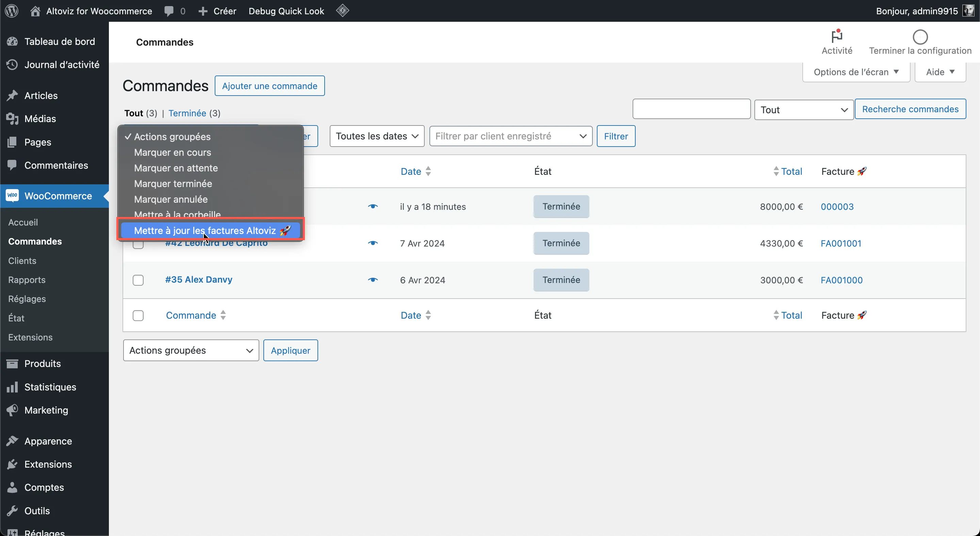Image resolution: width=980 pixels, height=536 pixels.
Task: Open Debug Quick Look in the admin bar
Action: tap(286, 11)
